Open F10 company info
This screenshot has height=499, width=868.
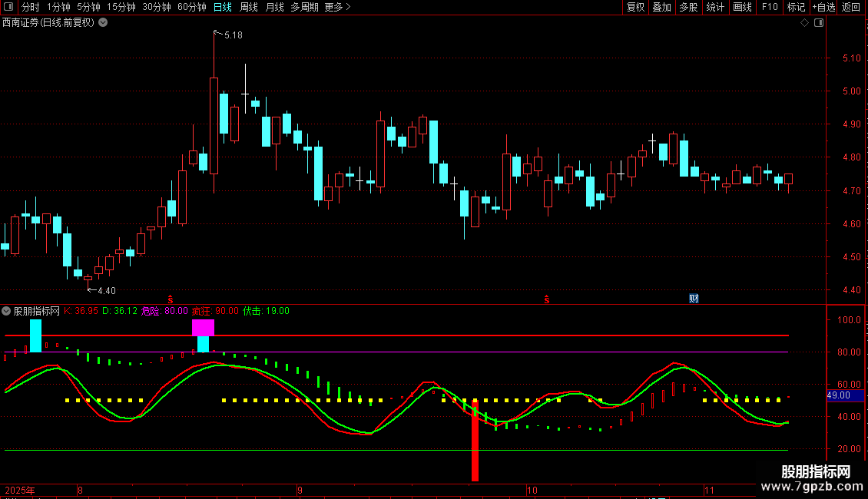tap(770, 7)
